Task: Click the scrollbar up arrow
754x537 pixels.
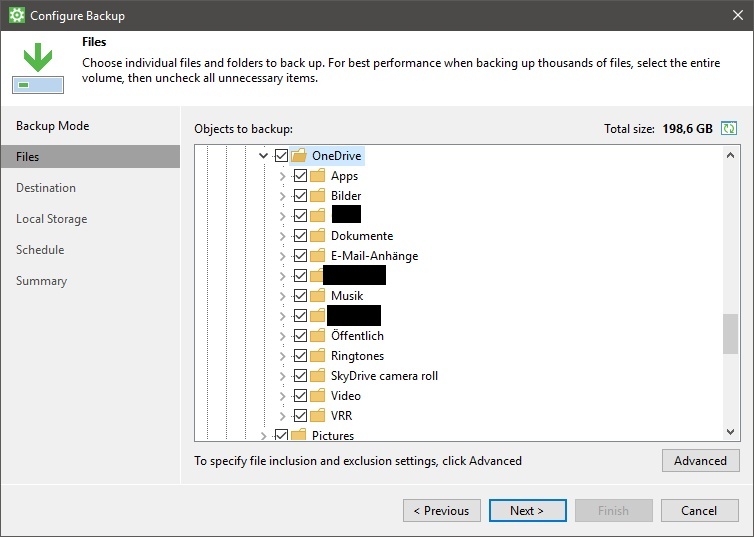Action: tap(730, 155)
